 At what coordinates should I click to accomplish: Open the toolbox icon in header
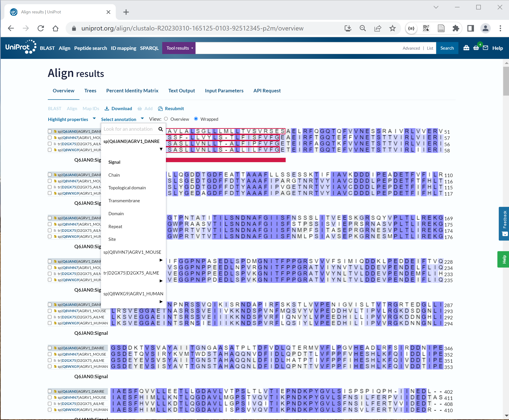(x=466, y=48)
